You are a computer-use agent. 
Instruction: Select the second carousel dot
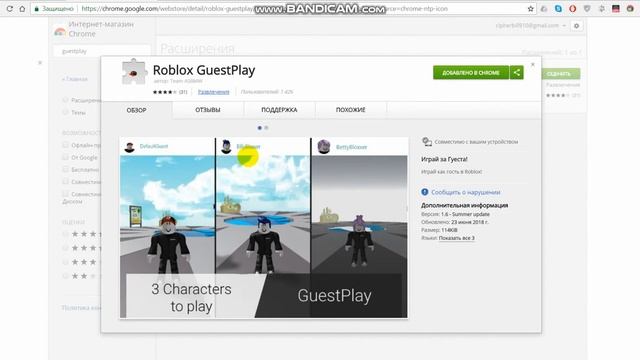pyautogui.click(x=266, y=128)
